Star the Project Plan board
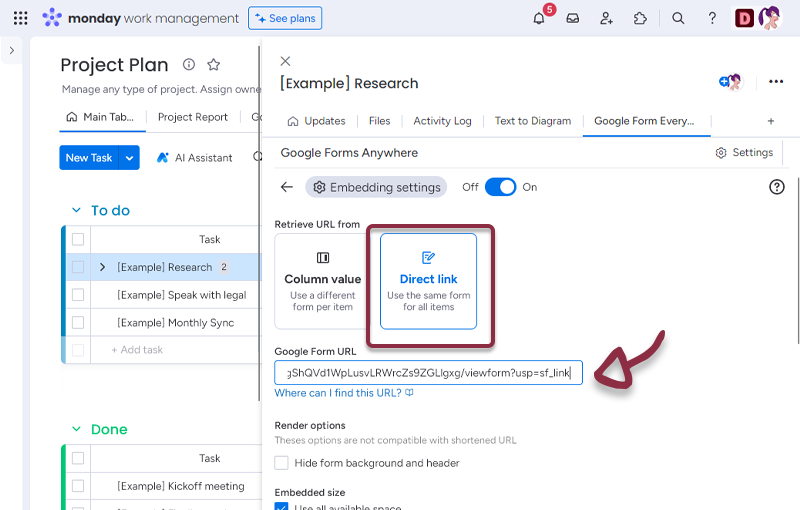Image resolution: width=800 pixels, height=510 pixels. tap(213, 65)
